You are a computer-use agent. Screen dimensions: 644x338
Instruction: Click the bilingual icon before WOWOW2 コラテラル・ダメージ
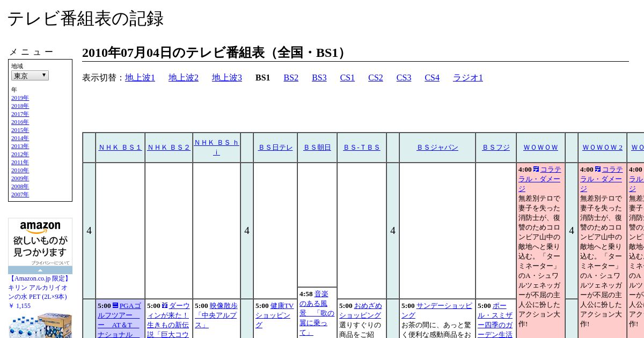597,170
